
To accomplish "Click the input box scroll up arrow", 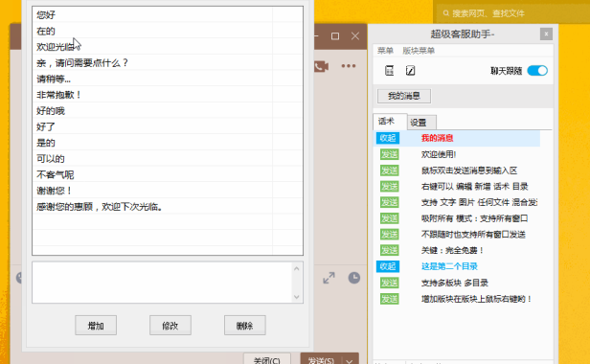I will [297, 268].
